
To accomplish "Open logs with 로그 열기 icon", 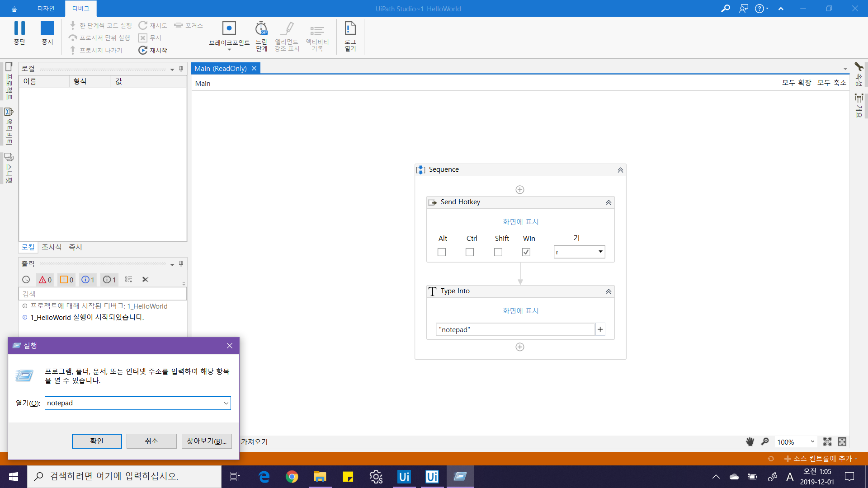I will 350,29.
